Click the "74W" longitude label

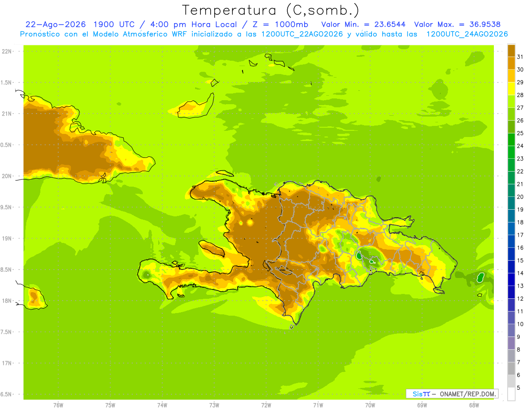click(x=162, y=405)
